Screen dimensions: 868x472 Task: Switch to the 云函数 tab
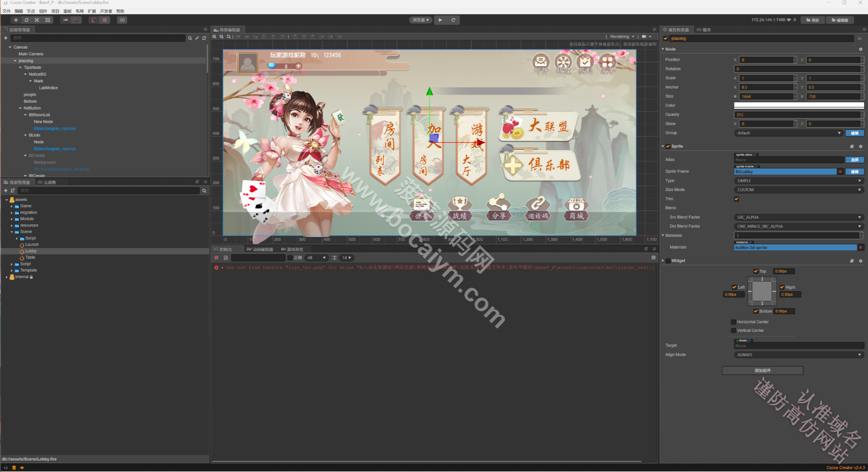[47, 182]
